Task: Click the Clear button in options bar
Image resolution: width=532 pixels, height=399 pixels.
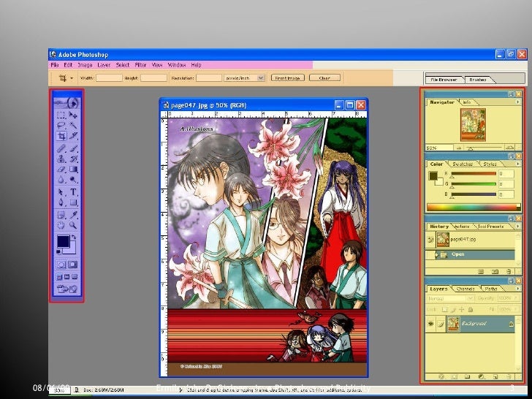Action: point(324,78)
